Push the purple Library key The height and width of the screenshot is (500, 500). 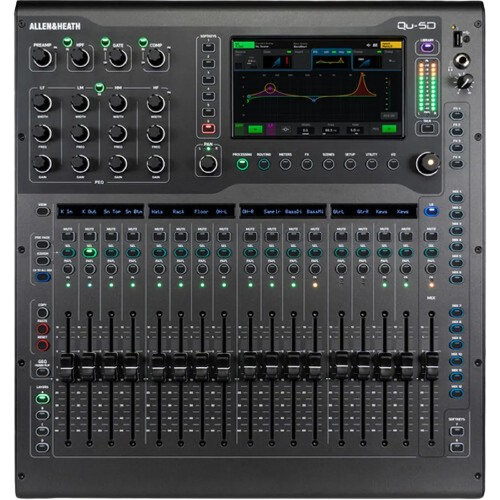(x=427, y=47)
